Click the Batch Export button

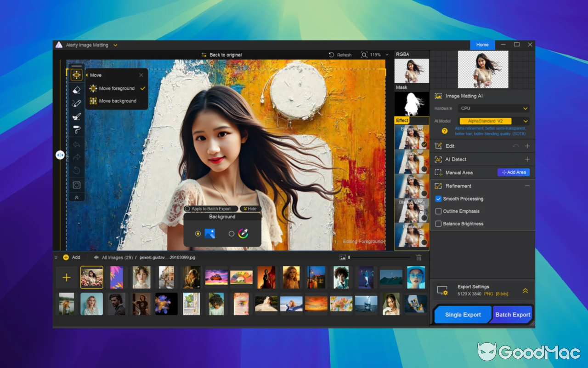click(512, 315)
